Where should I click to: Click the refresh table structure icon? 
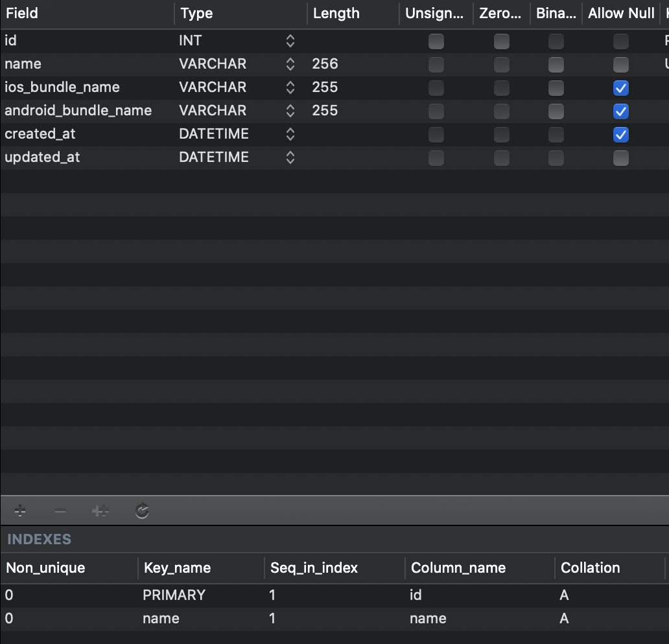pos(143,511)
